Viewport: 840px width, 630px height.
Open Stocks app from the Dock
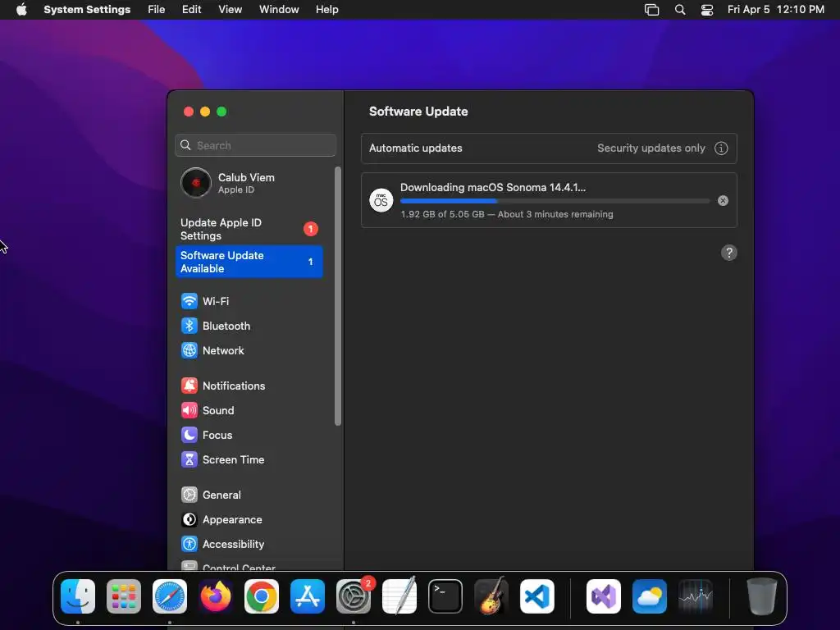point(696,596)
